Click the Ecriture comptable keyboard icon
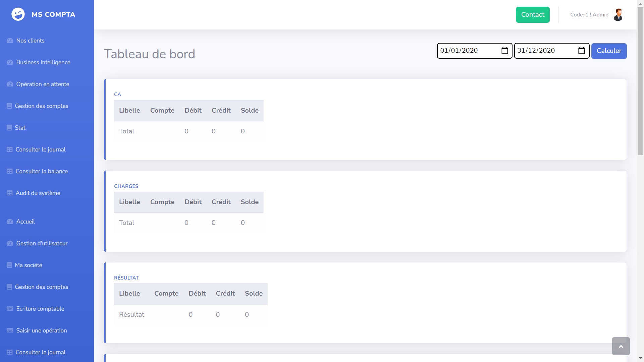This screenshot has width=644, height=362. coord(10,309)
